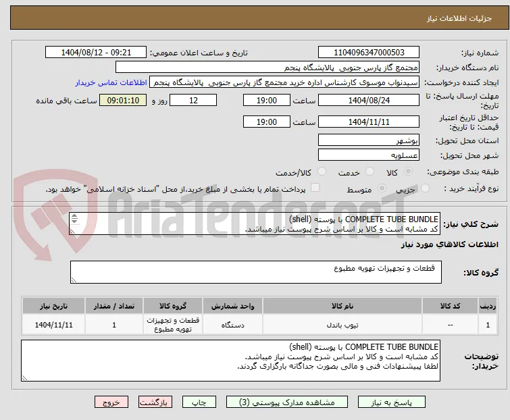
Task: Select the متوسط purchase type radio
Action: pyautogui.click(x=382, y=188)
